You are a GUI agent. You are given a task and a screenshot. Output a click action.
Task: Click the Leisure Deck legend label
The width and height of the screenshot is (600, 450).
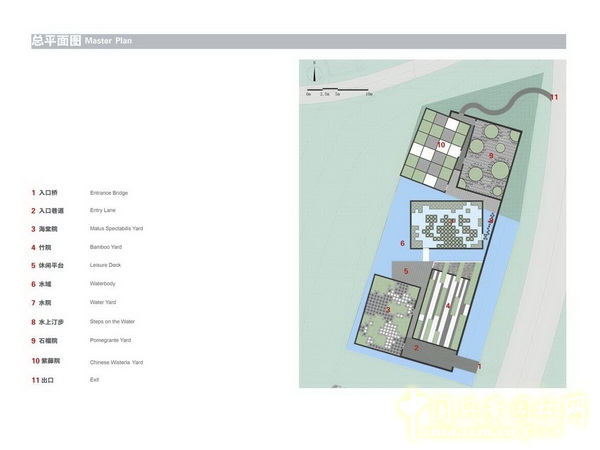[108, 266]
